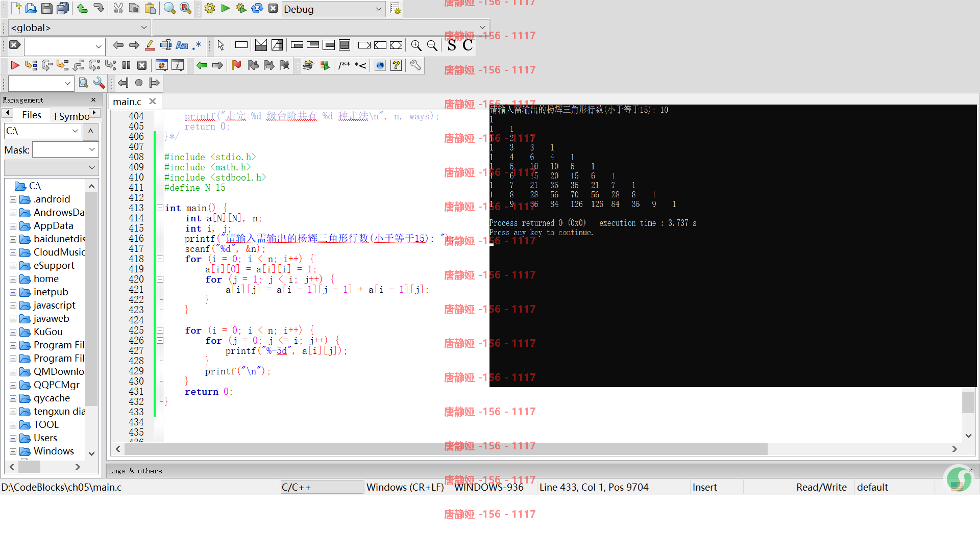Create a new file with toolbar icon
Screen dimensions: 980x534
point(16,8)
